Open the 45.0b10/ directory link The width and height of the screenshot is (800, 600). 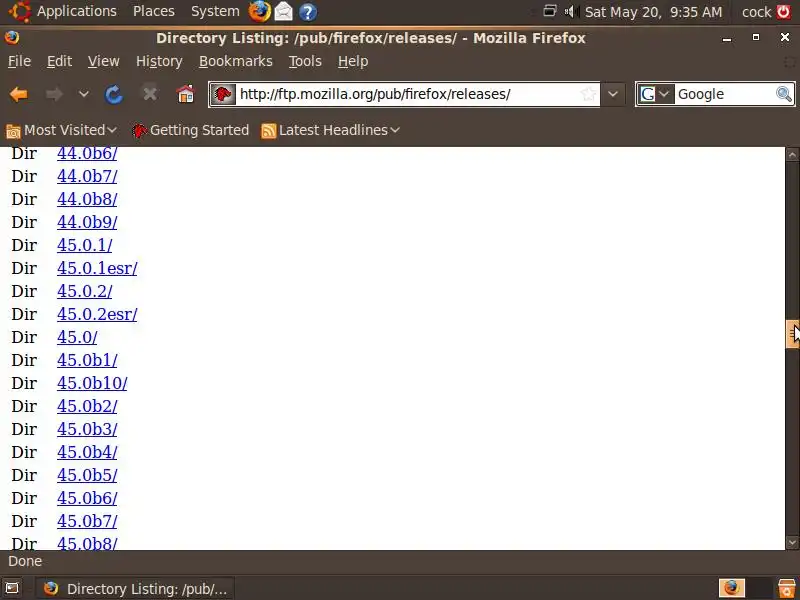(92, 383)
